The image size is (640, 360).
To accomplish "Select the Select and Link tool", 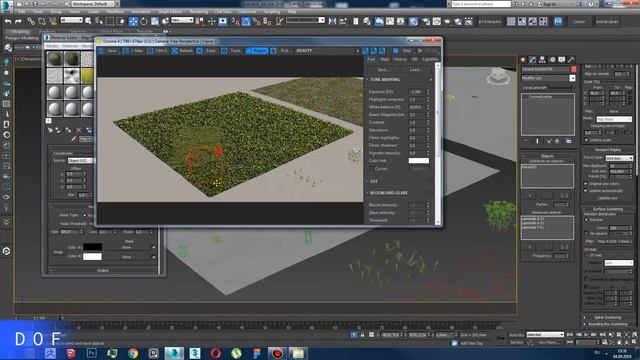I will pyautogui.click(x=31, y=21).
